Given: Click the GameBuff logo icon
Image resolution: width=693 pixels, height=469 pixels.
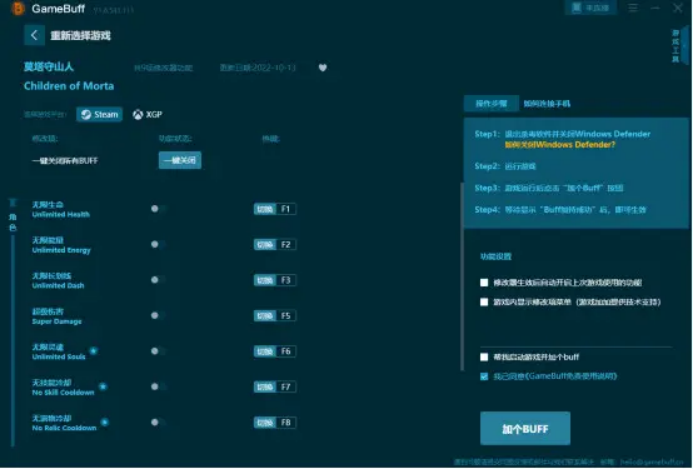Looking at the screenshot, I should 18,8.
